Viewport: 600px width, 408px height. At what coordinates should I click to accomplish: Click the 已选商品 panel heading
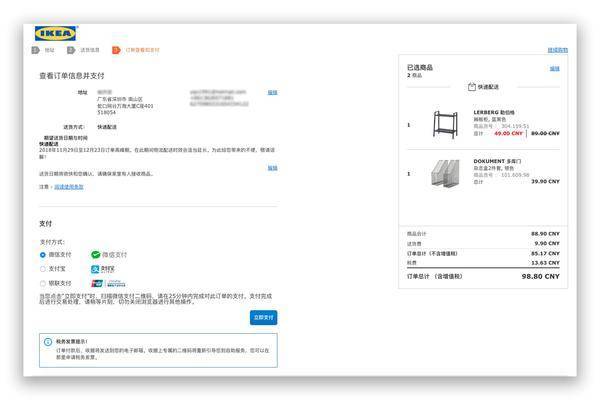click(x=420, y=67)
